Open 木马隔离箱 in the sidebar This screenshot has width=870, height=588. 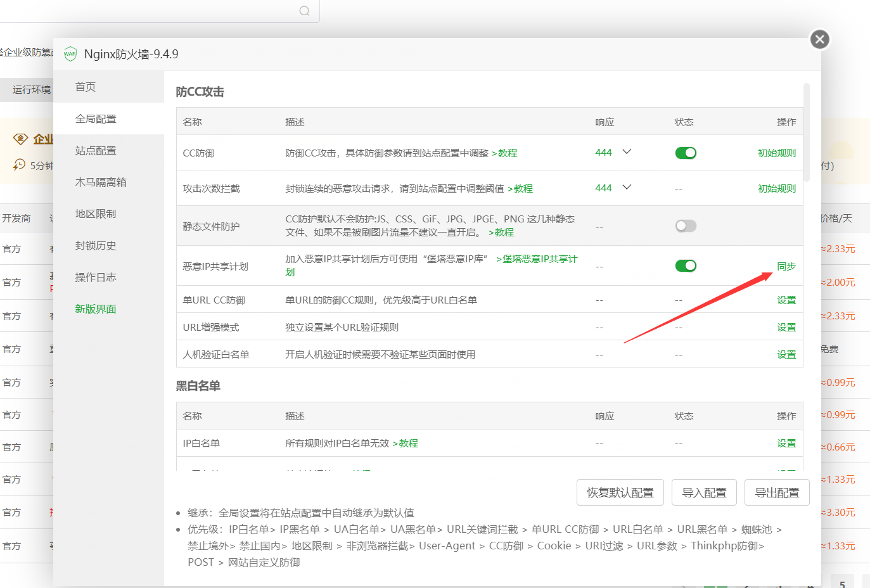pos(108,182)
